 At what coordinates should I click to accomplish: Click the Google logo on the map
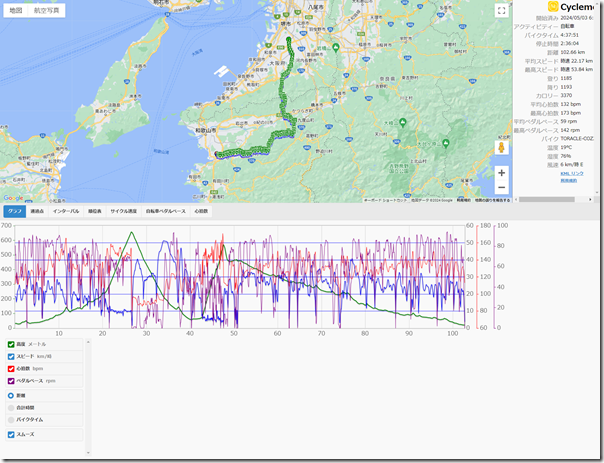click(x=13, y=198)
